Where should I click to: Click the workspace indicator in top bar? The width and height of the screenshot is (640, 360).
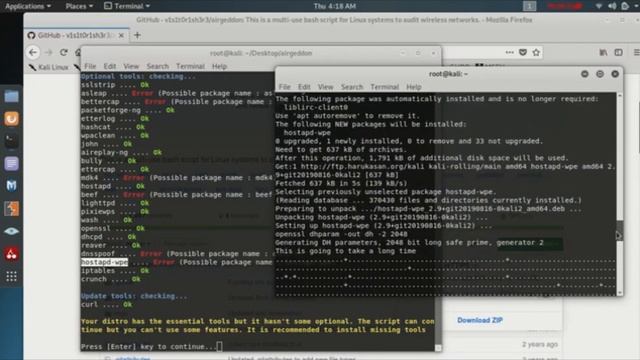pos(529,6)
